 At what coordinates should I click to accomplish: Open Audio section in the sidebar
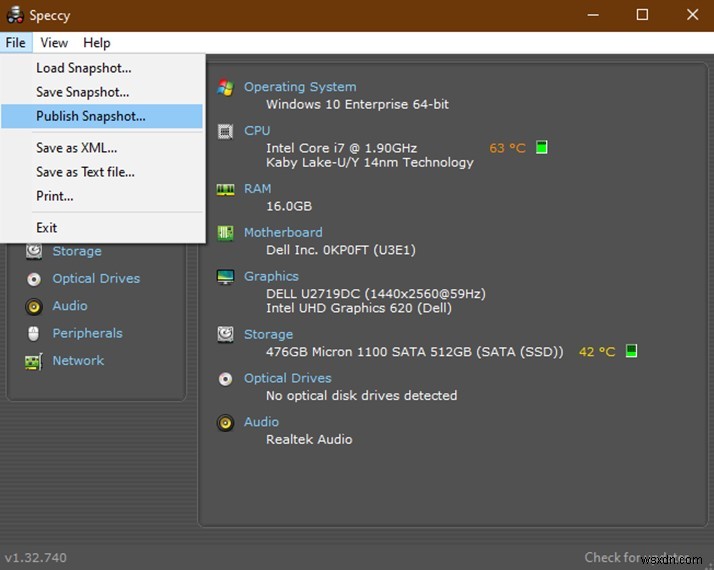pos(70,305)
